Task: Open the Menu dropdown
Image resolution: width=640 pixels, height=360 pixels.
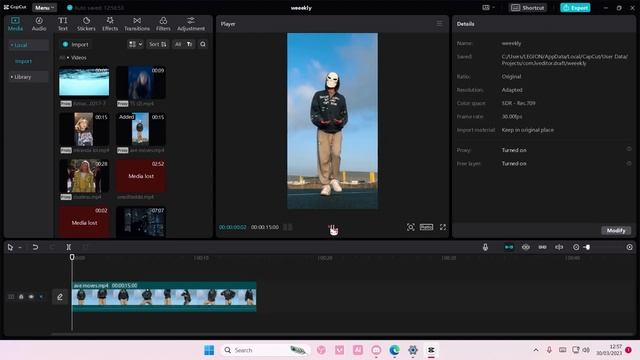Action: [44, 8]
